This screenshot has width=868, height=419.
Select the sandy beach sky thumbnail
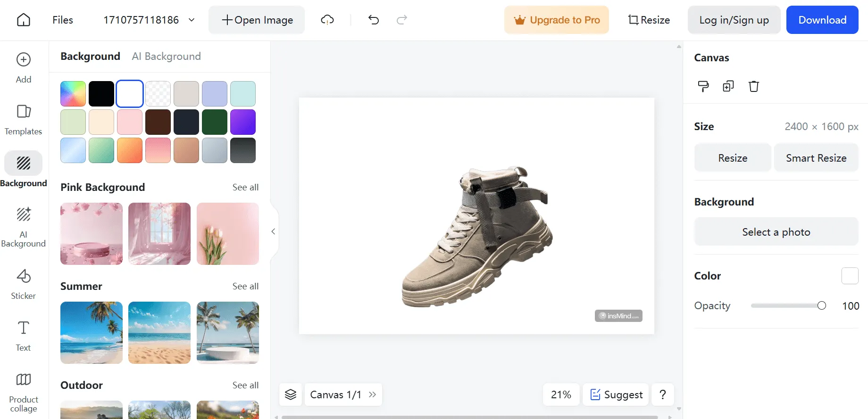tap(159, 333)
